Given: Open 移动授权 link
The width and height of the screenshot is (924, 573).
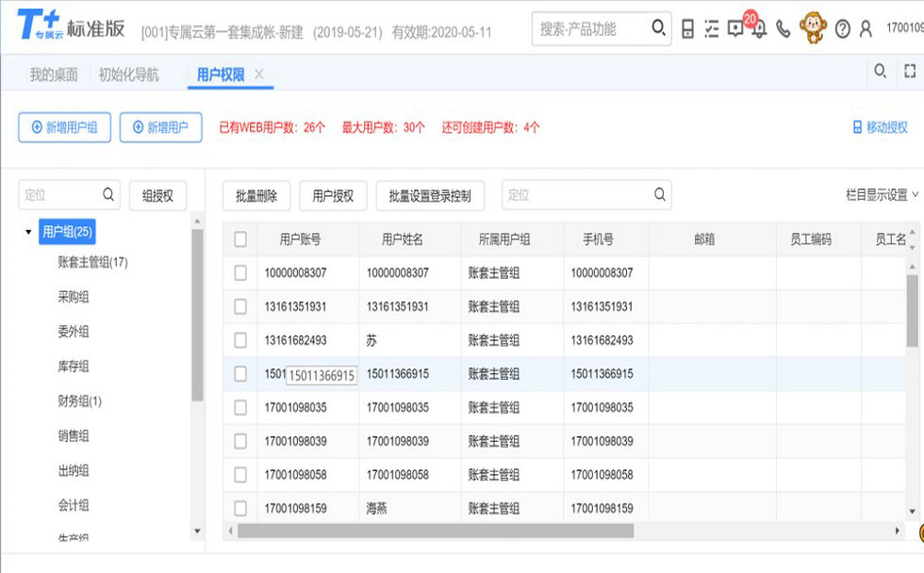Looking at the screenshot, I should point(881,127).
